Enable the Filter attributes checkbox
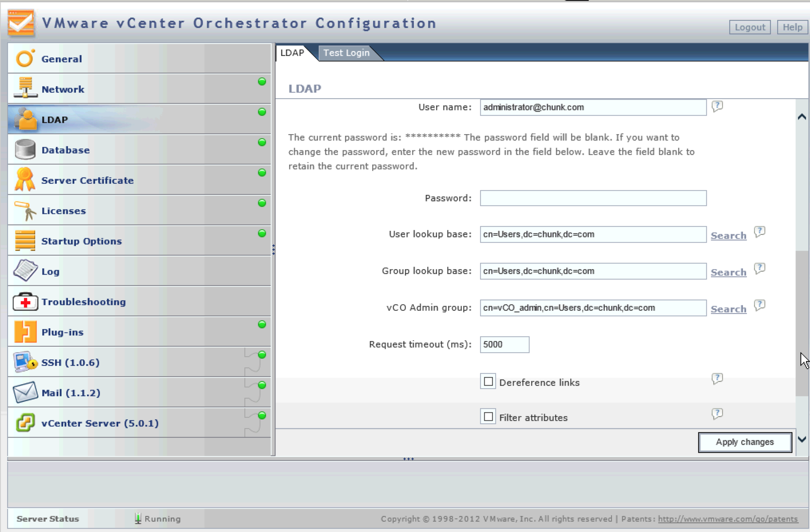Image resolution: width=810 pixels, height=532 pixels. point(488,417)
